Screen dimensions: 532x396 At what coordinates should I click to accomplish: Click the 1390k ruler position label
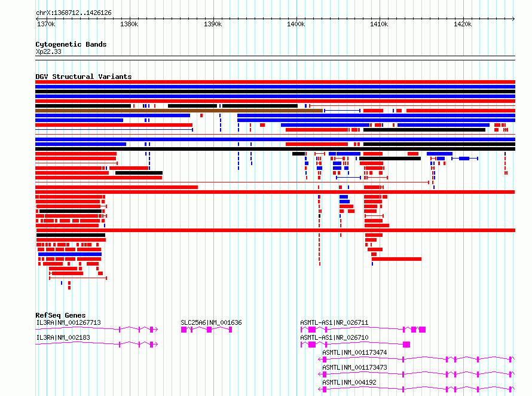point(213,24)
